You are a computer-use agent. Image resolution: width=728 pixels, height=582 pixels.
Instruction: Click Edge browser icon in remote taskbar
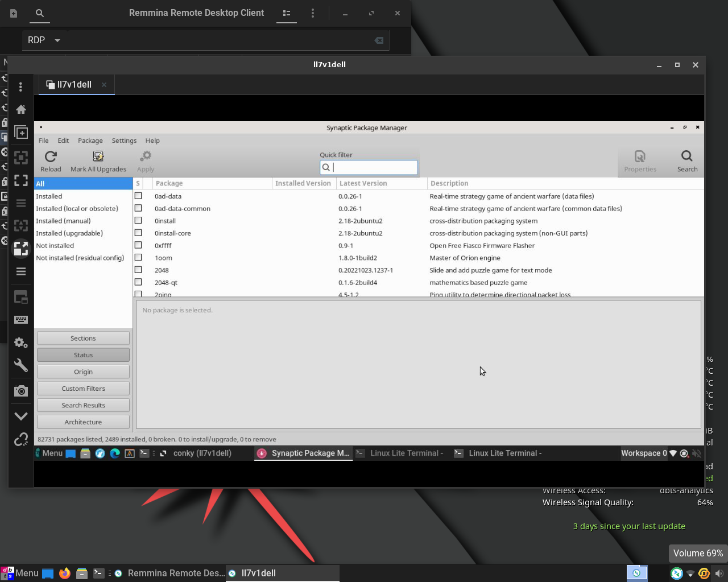coord(115,453)
